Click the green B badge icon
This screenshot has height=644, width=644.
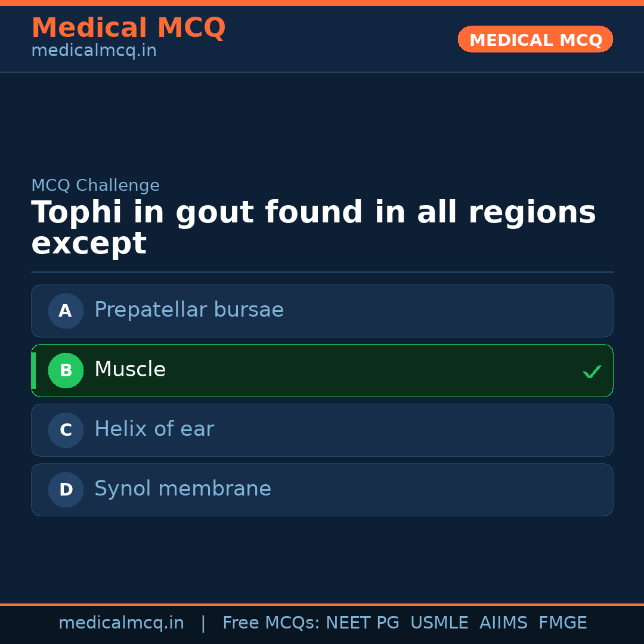click(66, 370)
